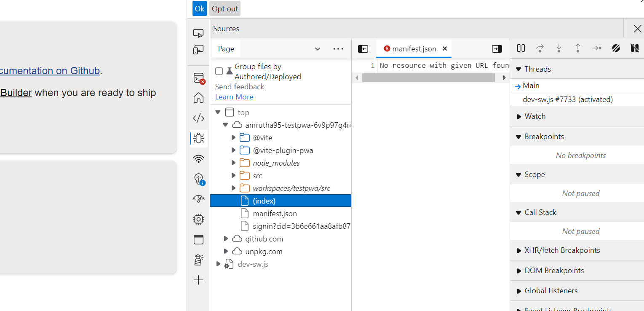644x311 pixels.
Task: Open the Application window icon
Action: [198, 239]
